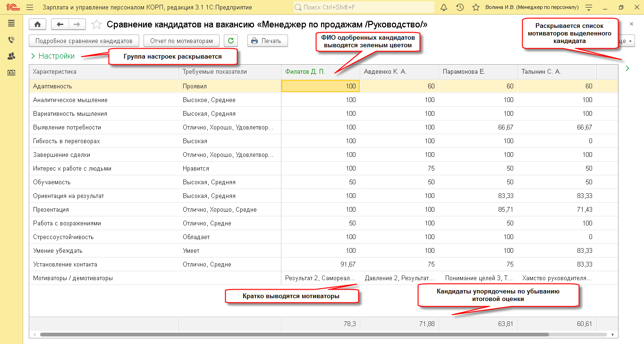Image resolution: width=644 pixels, height=344 pixels.
Task: Open the notifications bell
Action: (443, 8)
